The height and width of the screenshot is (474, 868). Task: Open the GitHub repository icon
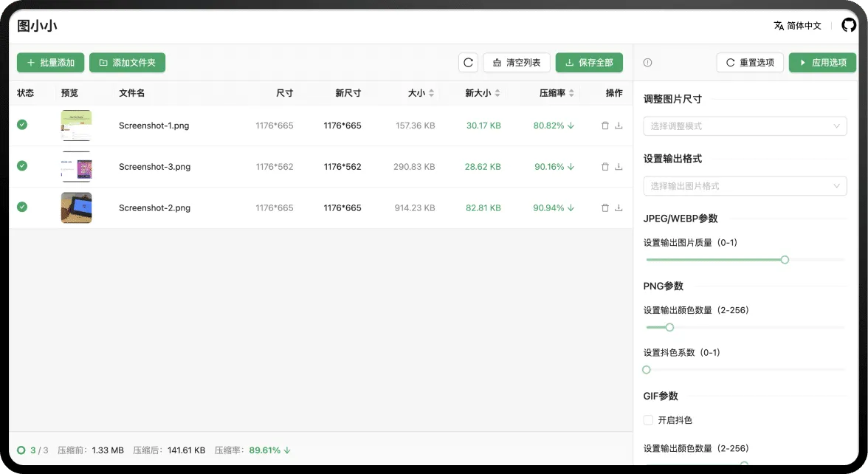848,25
